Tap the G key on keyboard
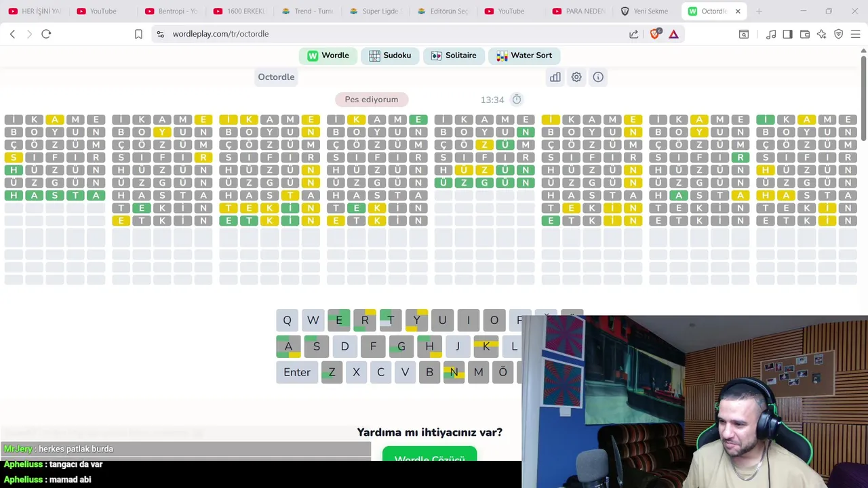Image resolution: width=868 pixels, height=488 pixels. pos(401,346)
